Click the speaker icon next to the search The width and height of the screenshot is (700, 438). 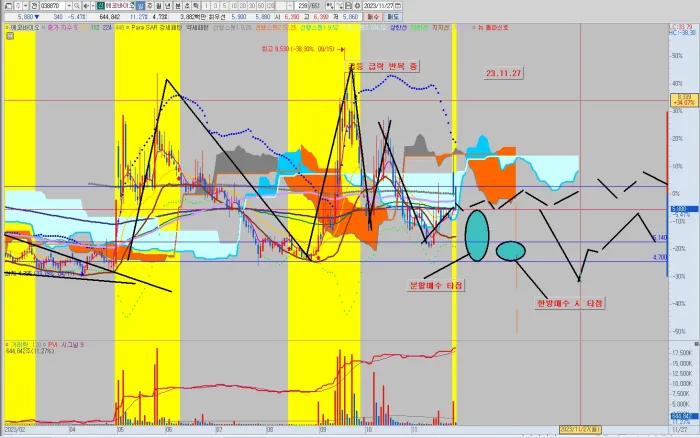pyautogui.click(x=86, y=6)
